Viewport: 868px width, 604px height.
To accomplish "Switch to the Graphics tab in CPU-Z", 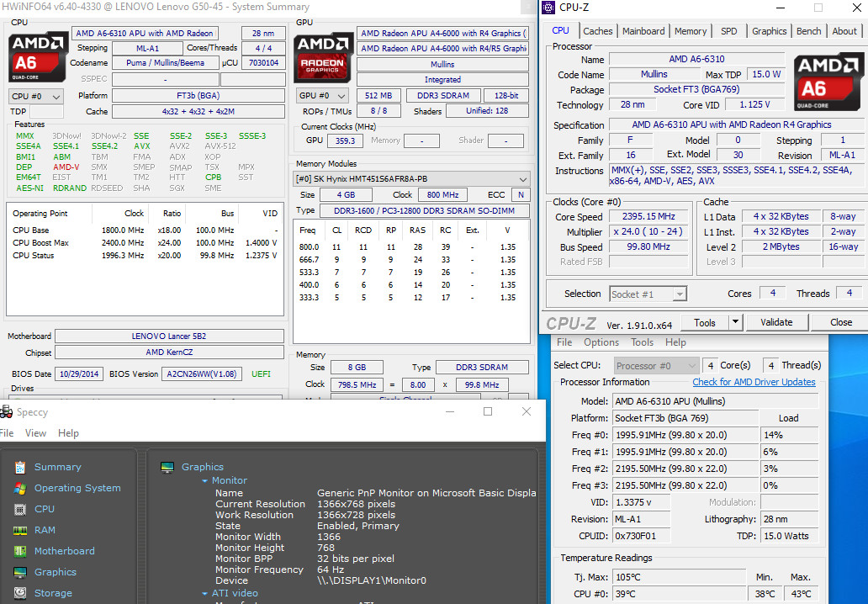I will pos(769,31).
